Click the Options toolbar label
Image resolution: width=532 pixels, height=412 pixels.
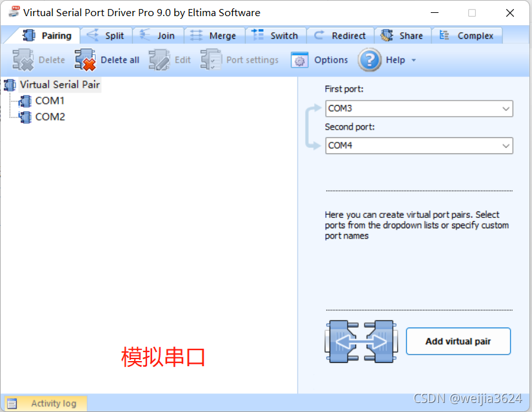[331, 60]
